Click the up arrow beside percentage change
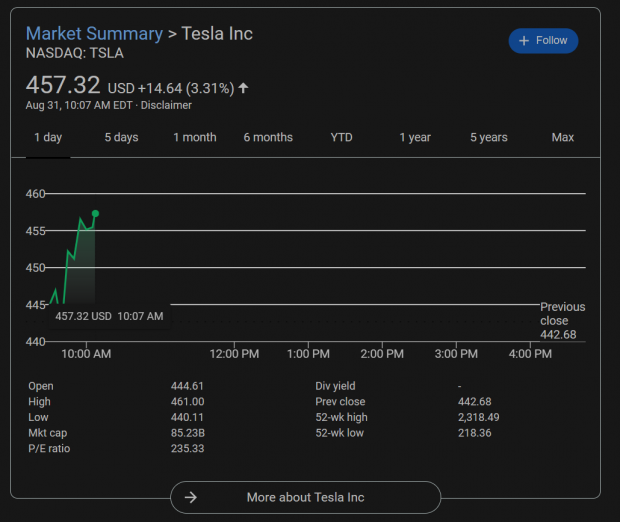 (243, 88)
